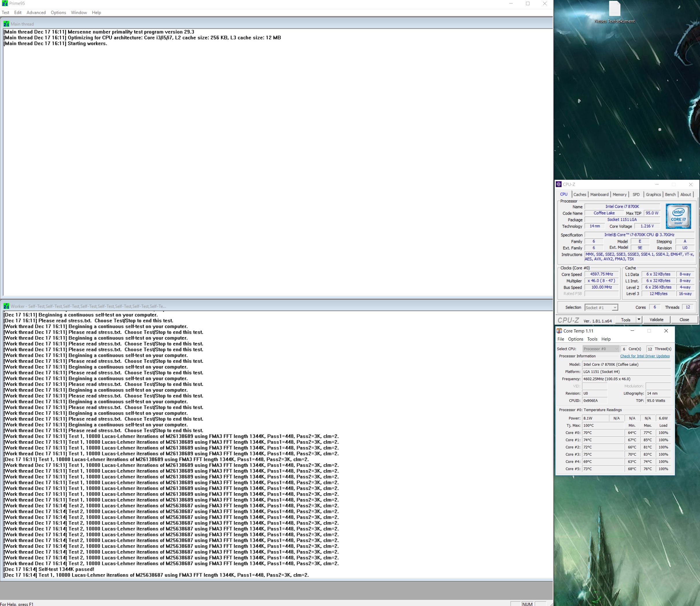Click Check for Intel Driver Updates link
This screenshot has width=700, height=606.
[645, 356]
